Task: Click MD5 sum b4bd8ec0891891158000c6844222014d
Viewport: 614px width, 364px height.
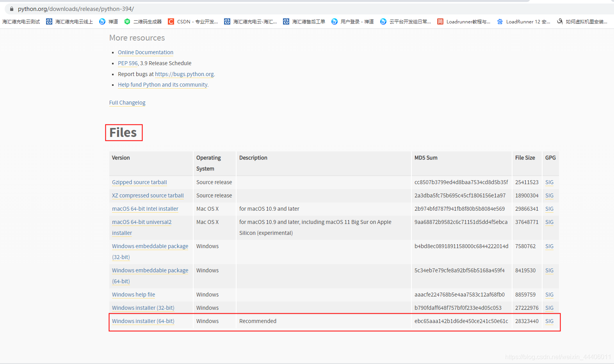Action: point(461,246)
